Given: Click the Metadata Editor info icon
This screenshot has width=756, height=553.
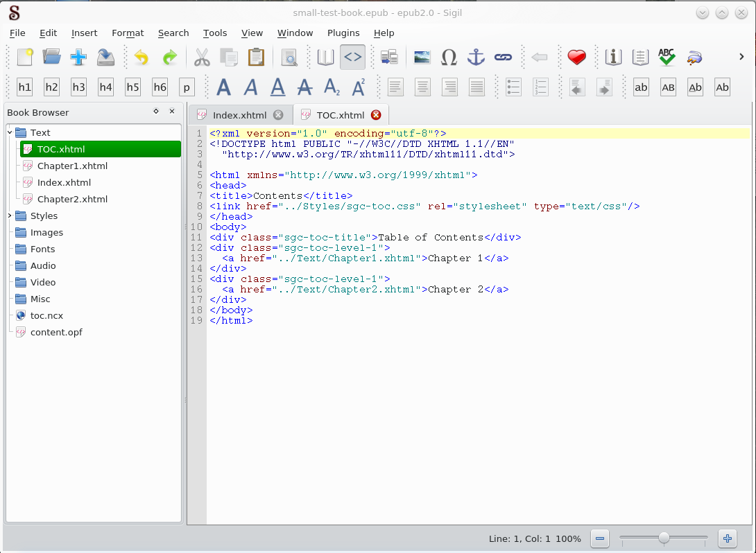Looking at the screenshot, I should point(612,58).
